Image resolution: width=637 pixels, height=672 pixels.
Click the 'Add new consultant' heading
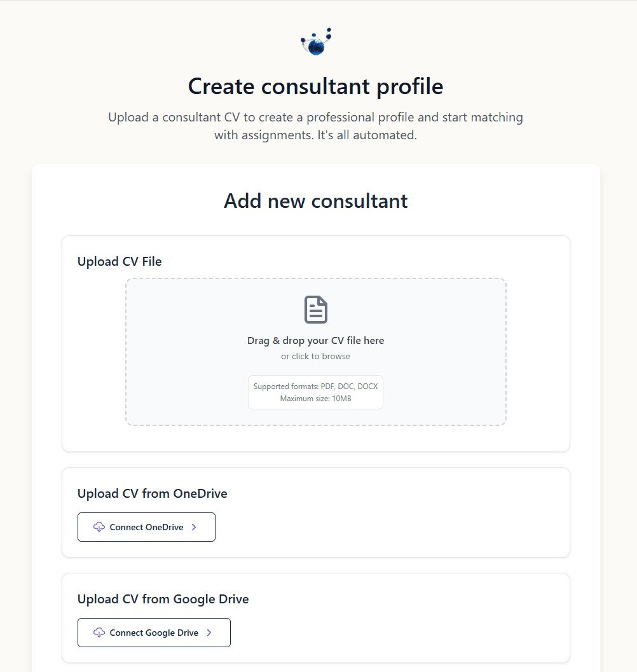315,201
